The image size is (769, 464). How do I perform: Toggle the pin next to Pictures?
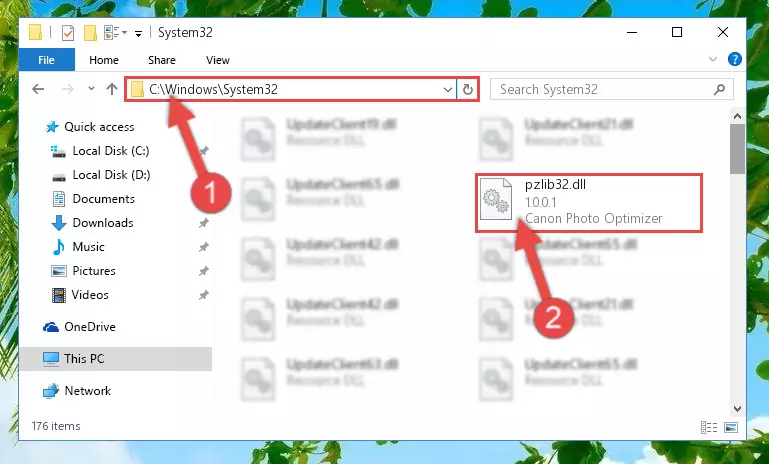tap(203, 271)
